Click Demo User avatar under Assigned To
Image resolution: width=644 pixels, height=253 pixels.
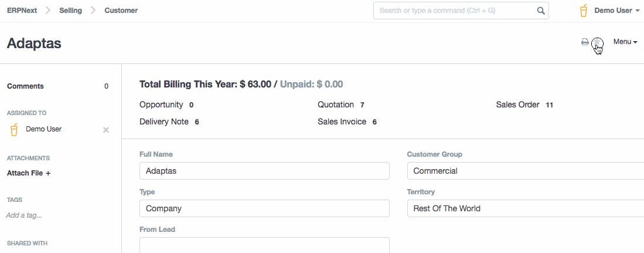(15, 129)
